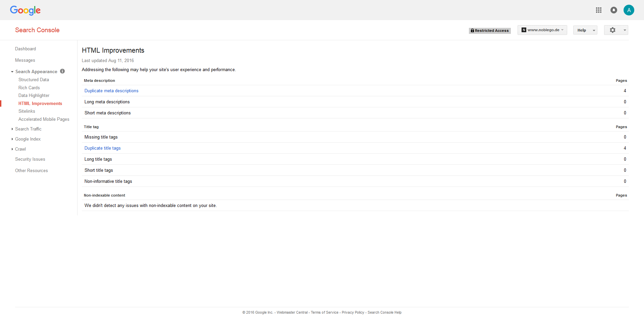Screen dimensions: 644x316
Task: Expand the Crawl section
Action: [x=20, y=149]
